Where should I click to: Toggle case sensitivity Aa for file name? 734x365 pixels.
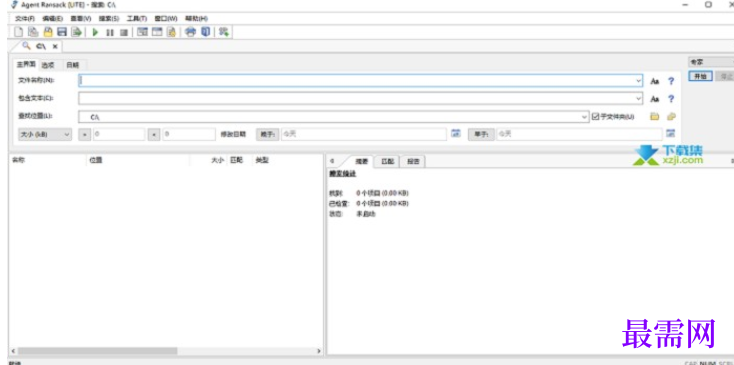click(654, 81)
